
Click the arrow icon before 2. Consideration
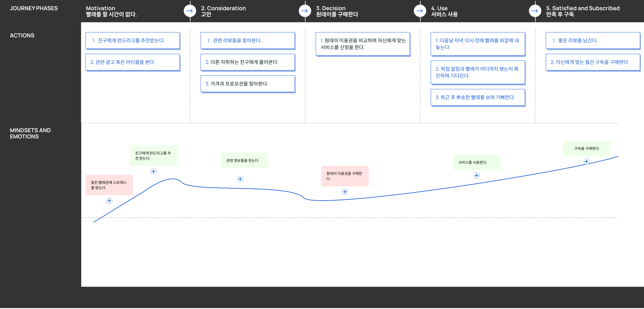click(190, 11)
